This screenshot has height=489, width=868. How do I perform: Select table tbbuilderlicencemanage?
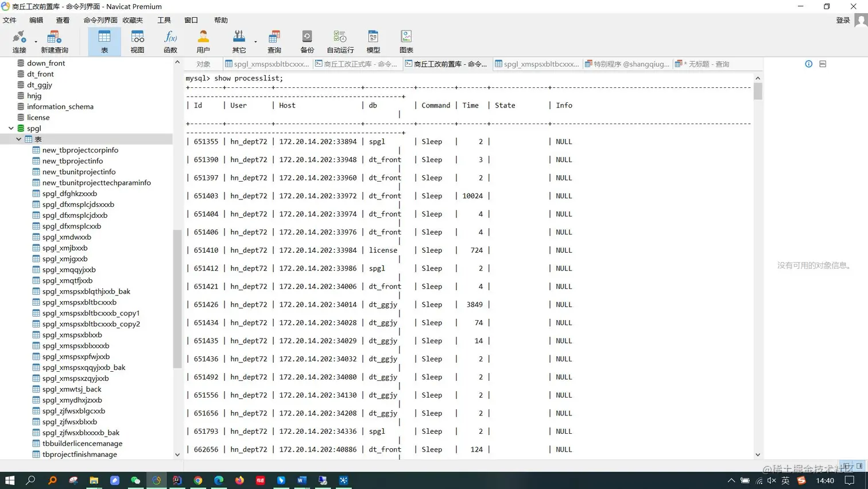point(82,444)
